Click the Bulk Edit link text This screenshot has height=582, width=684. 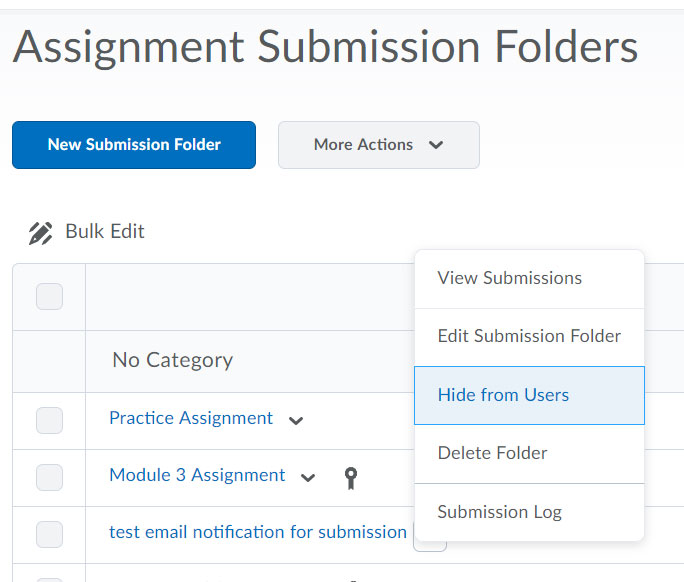(105, 231)
